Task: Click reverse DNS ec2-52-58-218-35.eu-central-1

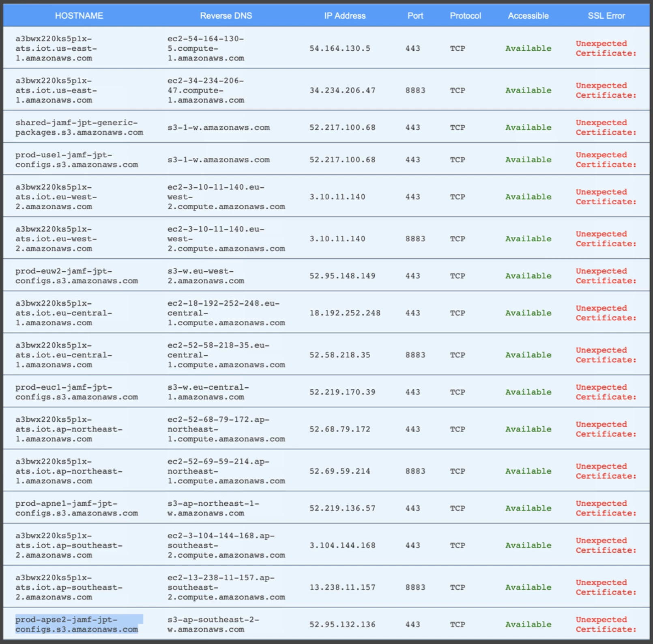Action: [x=226, y=355]
